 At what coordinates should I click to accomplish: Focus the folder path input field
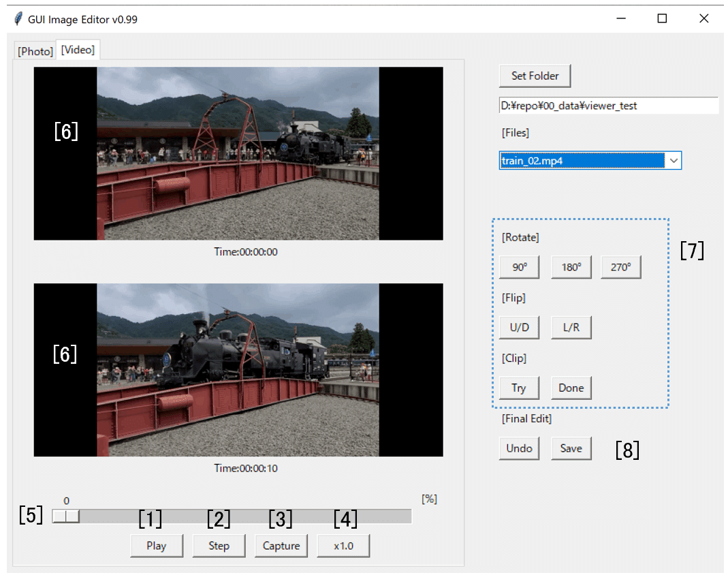click(x=609, y=106)
